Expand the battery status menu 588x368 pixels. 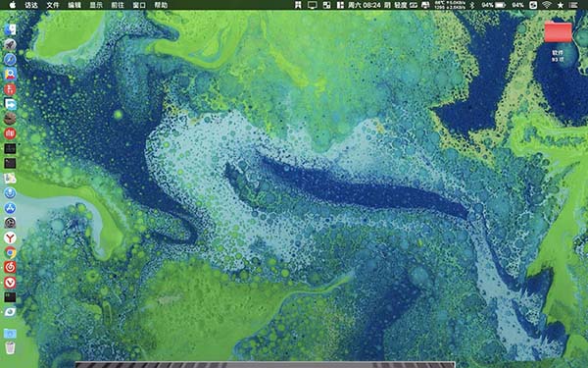tap(500, 5)
